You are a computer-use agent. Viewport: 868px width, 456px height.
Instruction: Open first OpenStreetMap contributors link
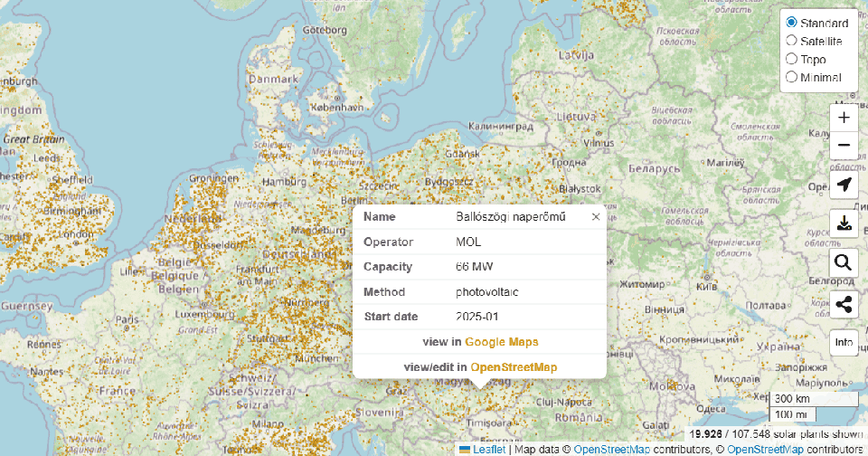pos(612,450)
